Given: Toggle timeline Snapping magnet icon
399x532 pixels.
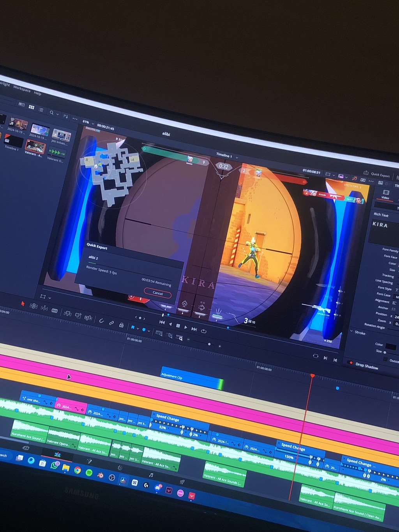Looking at the screenshot, I should [101, 320].
